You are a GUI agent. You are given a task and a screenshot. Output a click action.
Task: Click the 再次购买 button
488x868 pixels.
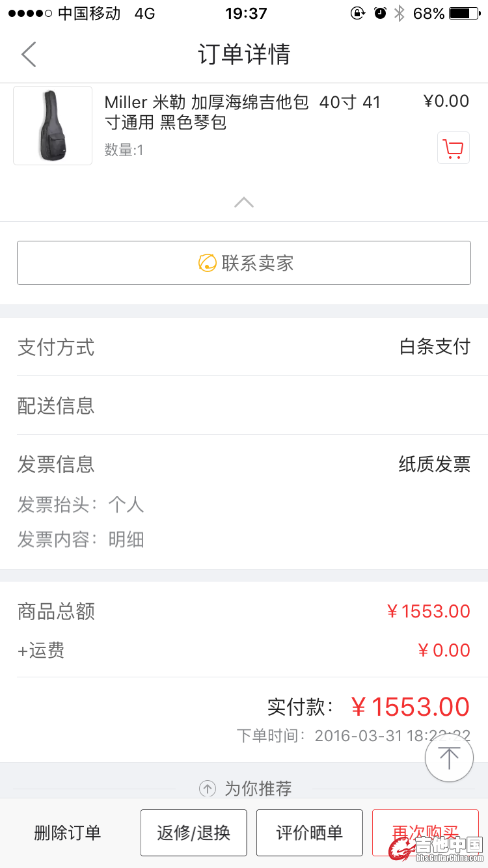tap(426, 833)
